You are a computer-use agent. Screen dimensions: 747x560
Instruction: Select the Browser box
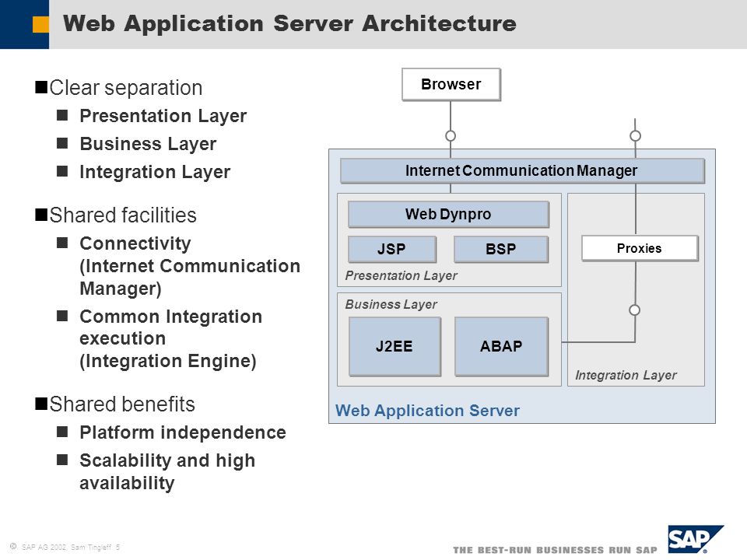(x=451, y=84)
